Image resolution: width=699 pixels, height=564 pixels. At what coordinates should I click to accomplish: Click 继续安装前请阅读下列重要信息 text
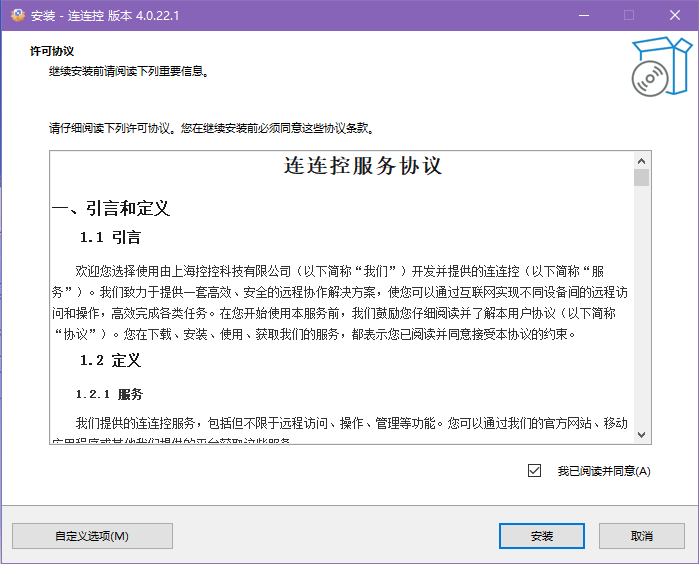(129, 71)
